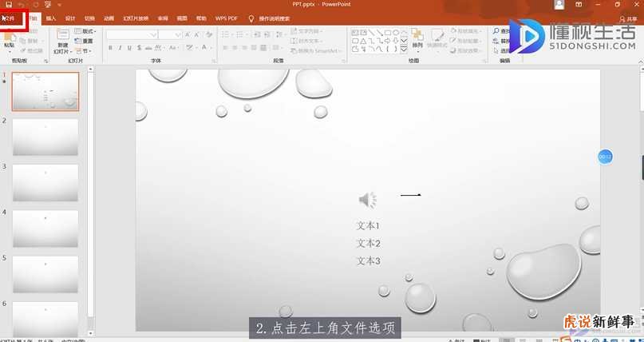Click the Clear All Formatting icon
Screen dimensions: 644x342
point(208,35)
